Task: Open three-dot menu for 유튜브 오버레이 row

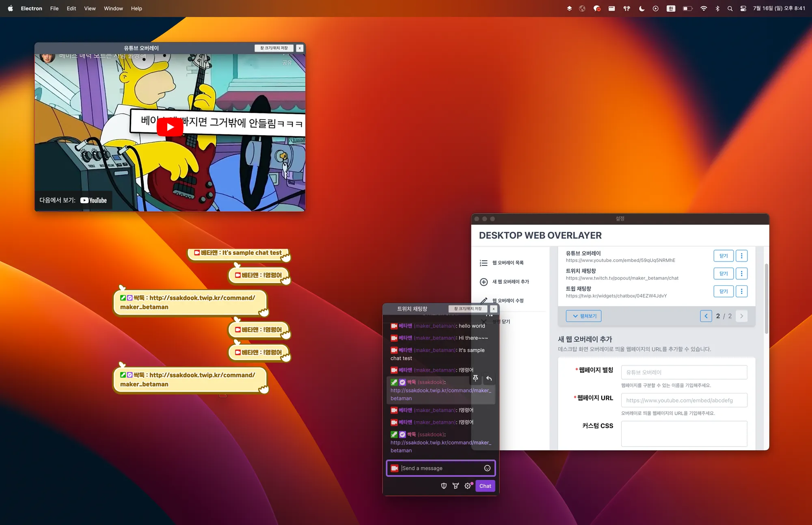Action: click(741, 256)
